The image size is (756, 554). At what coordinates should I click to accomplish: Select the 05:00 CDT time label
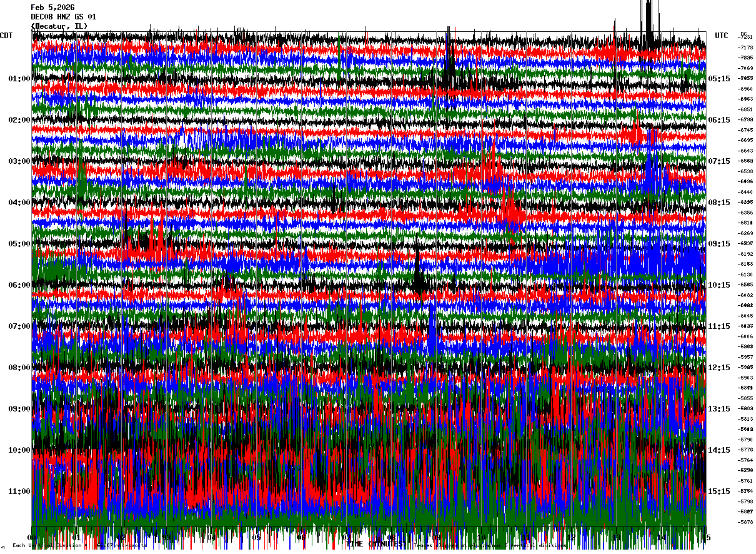point(19,244)
